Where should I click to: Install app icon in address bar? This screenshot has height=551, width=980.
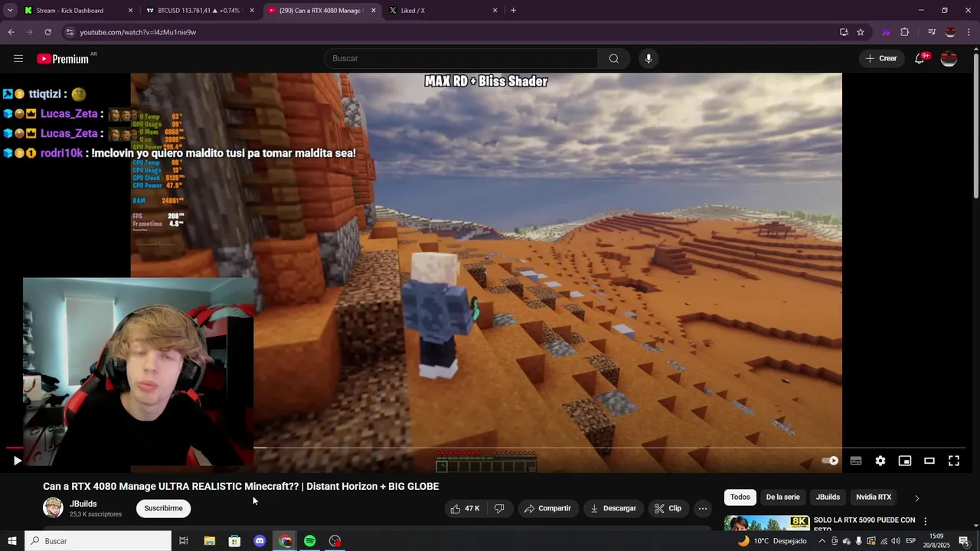pos(844,32)
